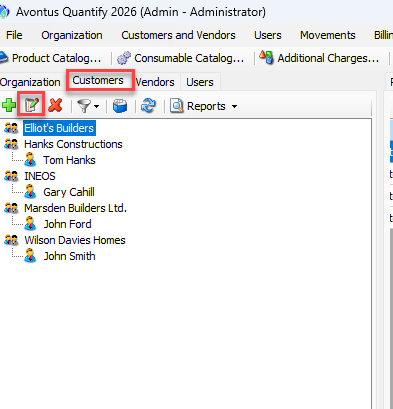Screen dimensions: 393x409
Task: Click the group icon beside Wilson Davies Homes
Action: point(11,240)
